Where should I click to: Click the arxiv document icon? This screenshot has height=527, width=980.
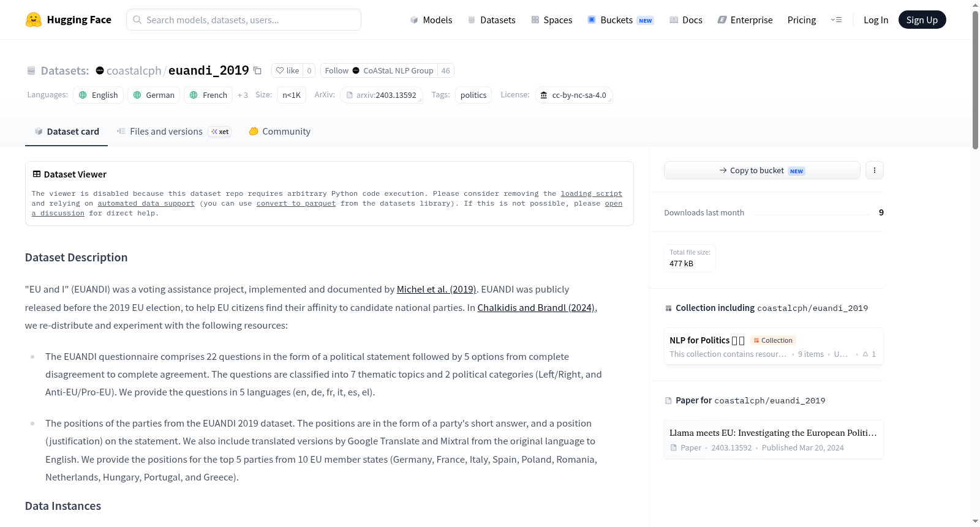pyautogui.click(x=350, y=95)
